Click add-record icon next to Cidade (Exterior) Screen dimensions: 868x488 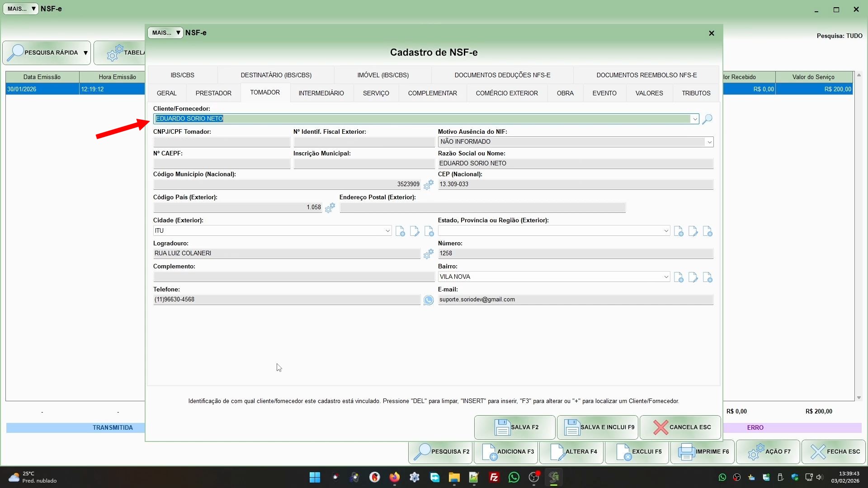(400, 231)
